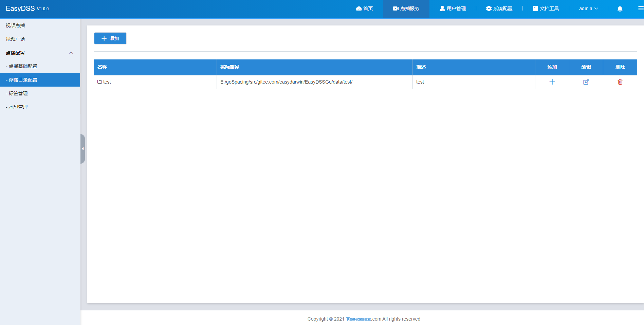Open the admin user dropdown
Viewport: 644px width, 325px height.
point(588,8)
